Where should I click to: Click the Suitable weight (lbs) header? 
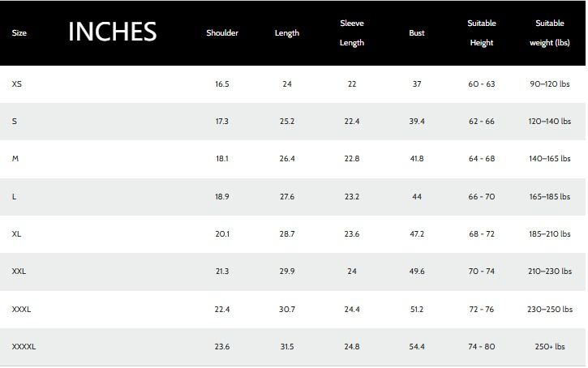point(550,33)
